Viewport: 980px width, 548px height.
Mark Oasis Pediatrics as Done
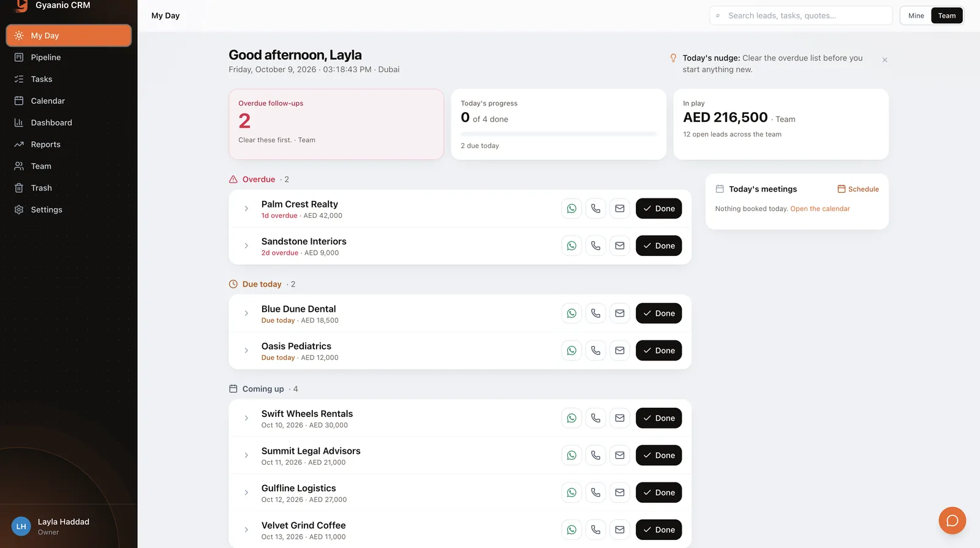658,351
